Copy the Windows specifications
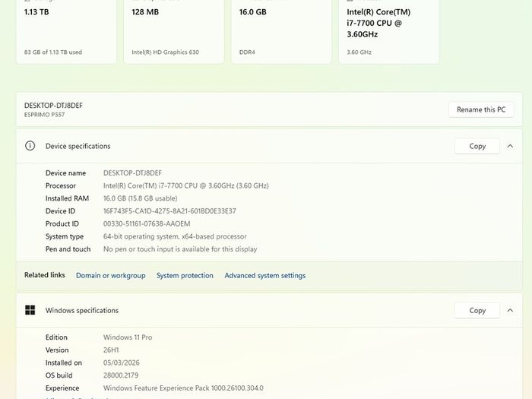532x399 pixels. tap(477, 310)
